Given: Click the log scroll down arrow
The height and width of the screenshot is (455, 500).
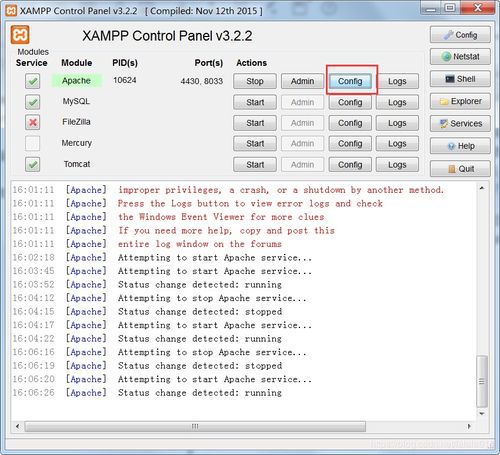Looking at the screenshot, I should pos(482,414).
